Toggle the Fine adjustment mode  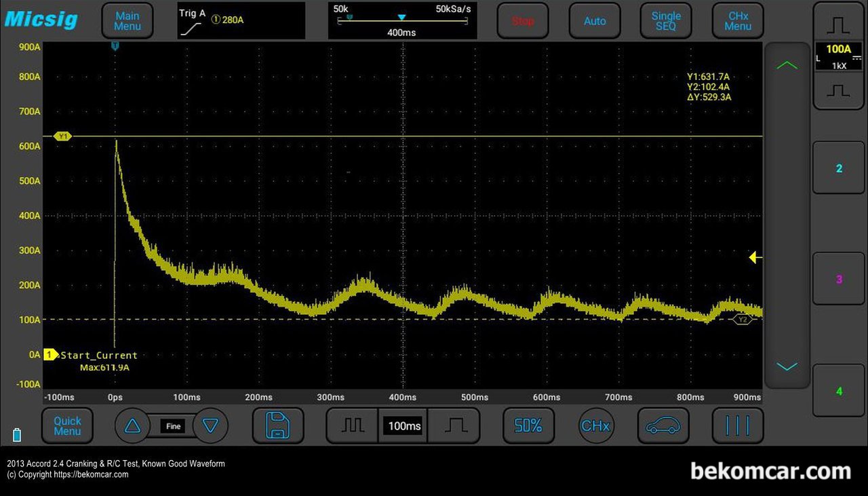click(x=173, y=426)
